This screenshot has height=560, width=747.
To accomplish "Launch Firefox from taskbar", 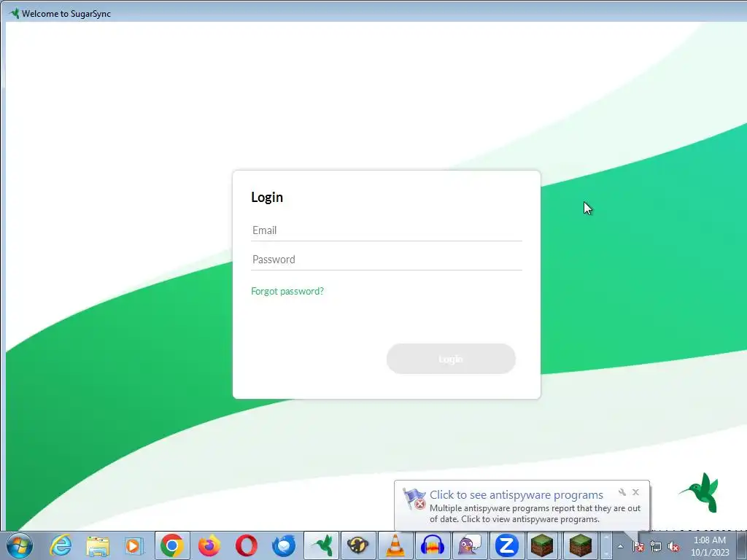I will [x=209, y=545].
